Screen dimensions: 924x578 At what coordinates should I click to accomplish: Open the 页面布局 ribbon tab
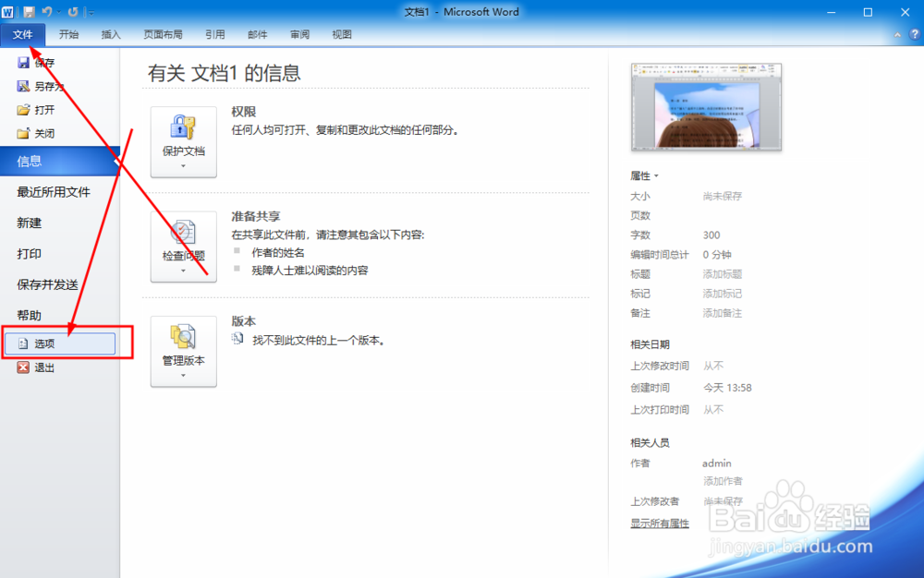click(163, 35)
